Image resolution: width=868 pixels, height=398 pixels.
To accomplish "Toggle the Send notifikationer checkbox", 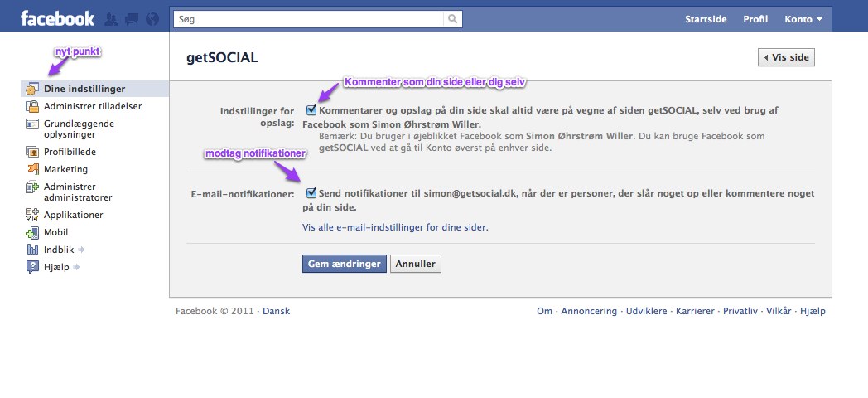I will click(311, 193).
